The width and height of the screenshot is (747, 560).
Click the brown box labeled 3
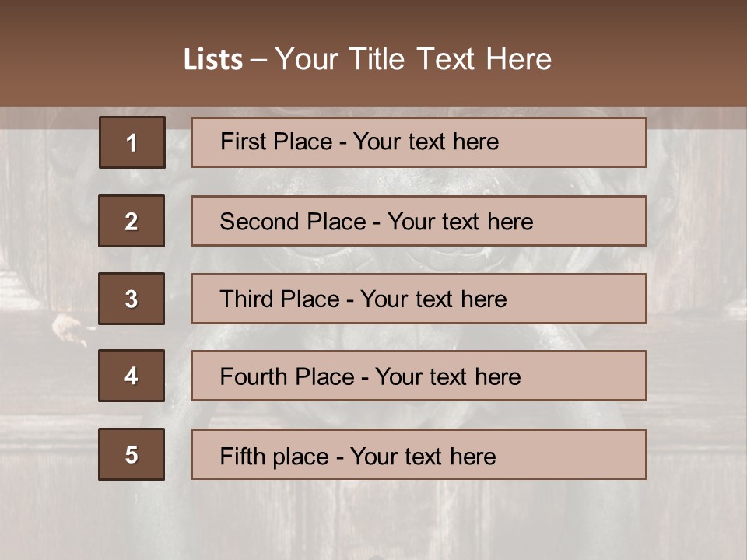click(132, 299)
